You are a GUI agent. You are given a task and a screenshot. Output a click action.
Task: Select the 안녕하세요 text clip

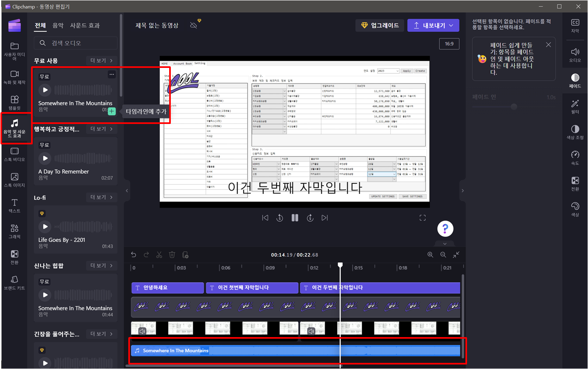point(168,288)
